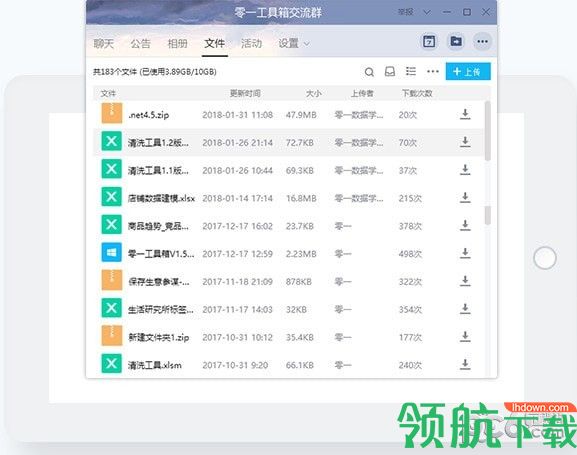Viewport: 577px width, 455px height.
Task: Click the Excel icon for 清洗工具1.2版
Action: click(111, 141)
